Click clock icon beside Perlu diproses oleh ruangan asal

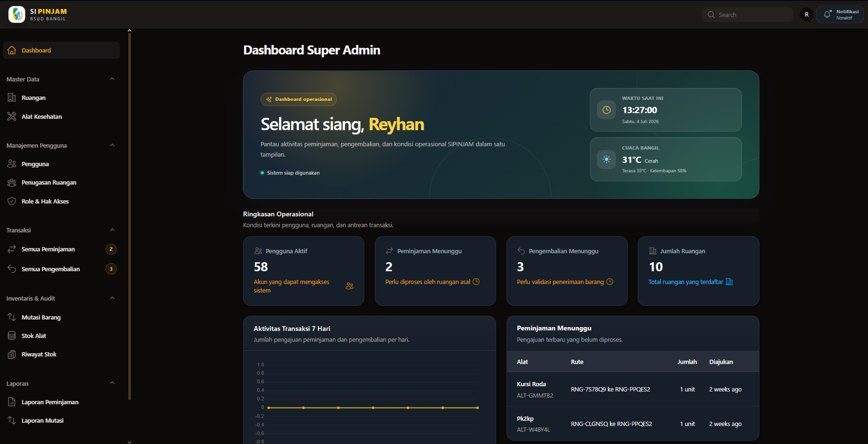476,282
